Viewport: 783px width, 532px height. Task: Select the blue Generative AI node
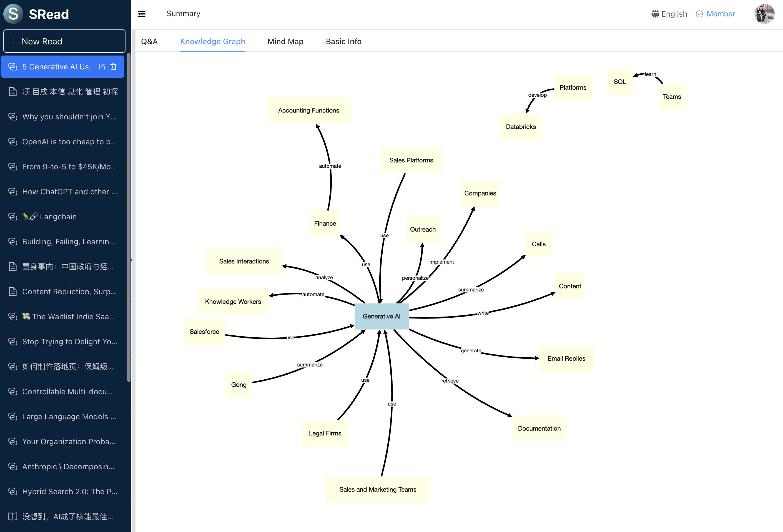coord(382,316)
